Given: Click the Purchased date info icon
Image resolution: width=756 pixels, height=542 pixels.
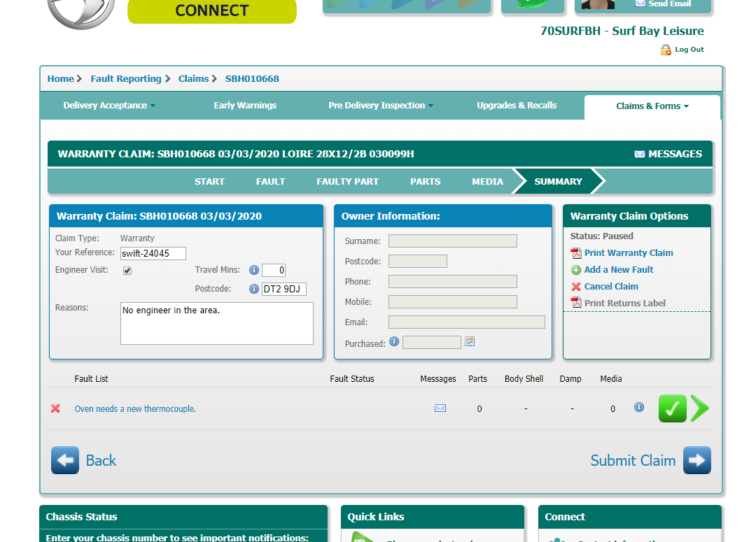Looking at the screenshot, I should pos(394,341).
